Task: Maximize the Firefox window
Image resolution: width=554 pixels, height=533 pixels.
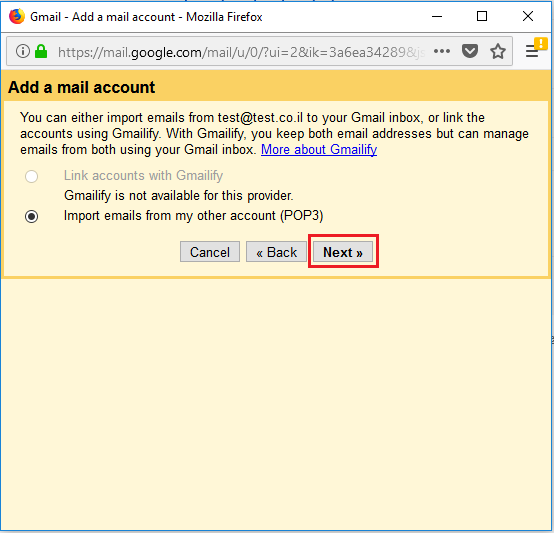Action: pos(482,16)
